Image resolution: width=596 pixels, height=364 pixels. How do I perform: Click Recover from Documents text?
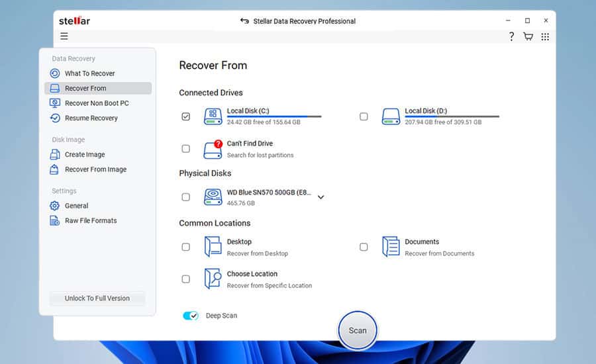point(440,253)
